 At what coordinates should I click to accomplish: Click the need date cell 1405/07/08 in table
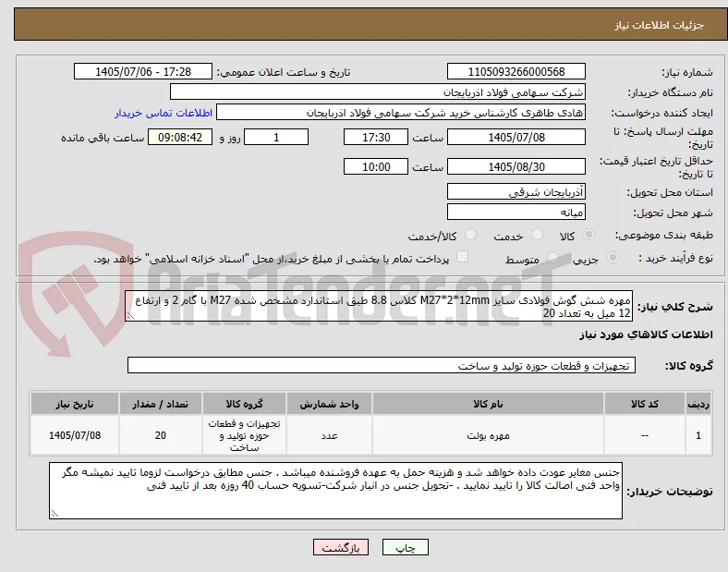pyautogui.click(x=75, y=435)
